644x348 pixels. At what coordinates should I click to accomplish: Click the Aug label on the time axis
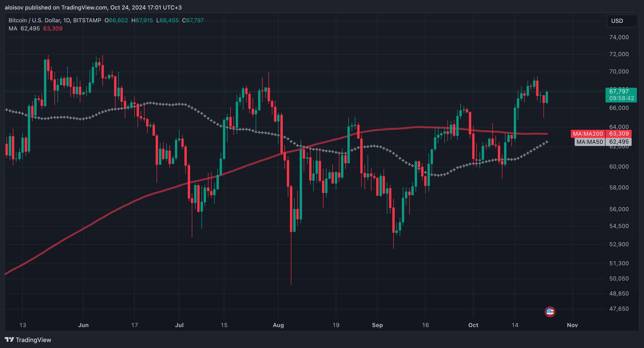click(x=278, y=325)
